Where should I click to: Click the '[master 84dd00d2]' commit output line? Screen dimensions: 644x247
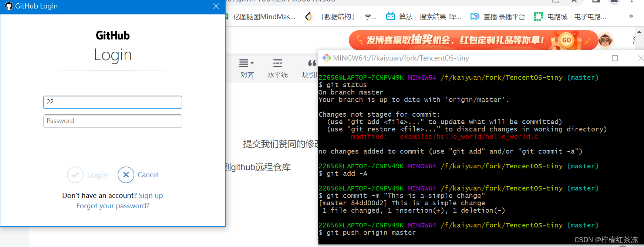pos(402,203)
